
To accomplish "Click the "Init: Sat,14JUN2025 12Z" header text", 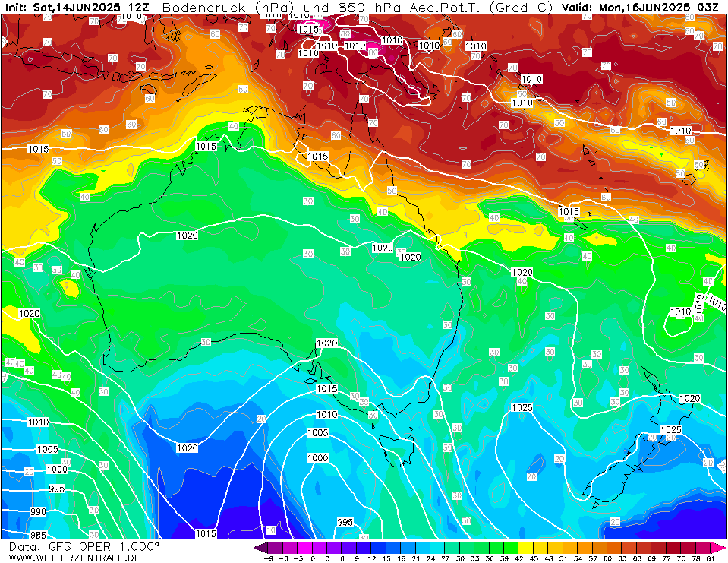I will 77,8.
